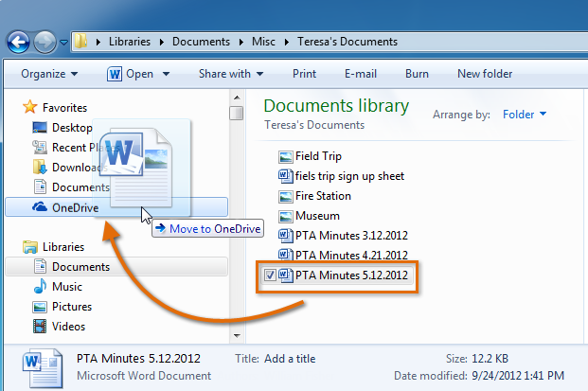Uncheck the PTA Minutes 5.12.2012 checkbox
The width and height of the screenshot is (588, 391).
pyautogui.click(x=270, y=275)
